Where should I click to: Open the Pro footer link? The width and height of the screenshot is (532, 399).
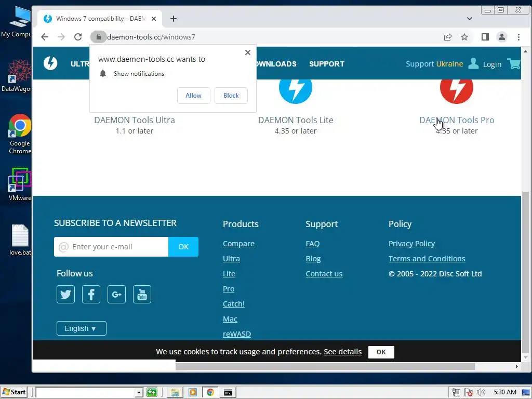click(229, 289)
